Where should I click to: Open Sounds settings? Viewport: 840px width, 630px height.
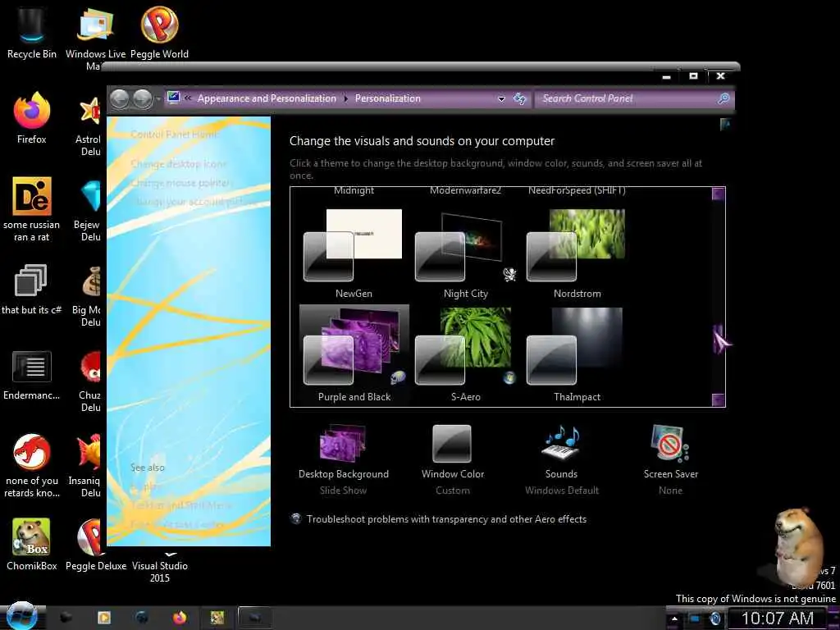[x=561, y=459]
